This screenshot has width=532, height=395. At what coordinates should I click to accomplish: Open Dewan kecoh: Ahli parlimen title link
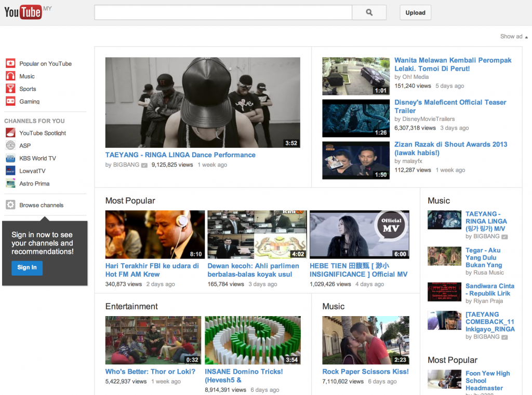coord(254,270)
